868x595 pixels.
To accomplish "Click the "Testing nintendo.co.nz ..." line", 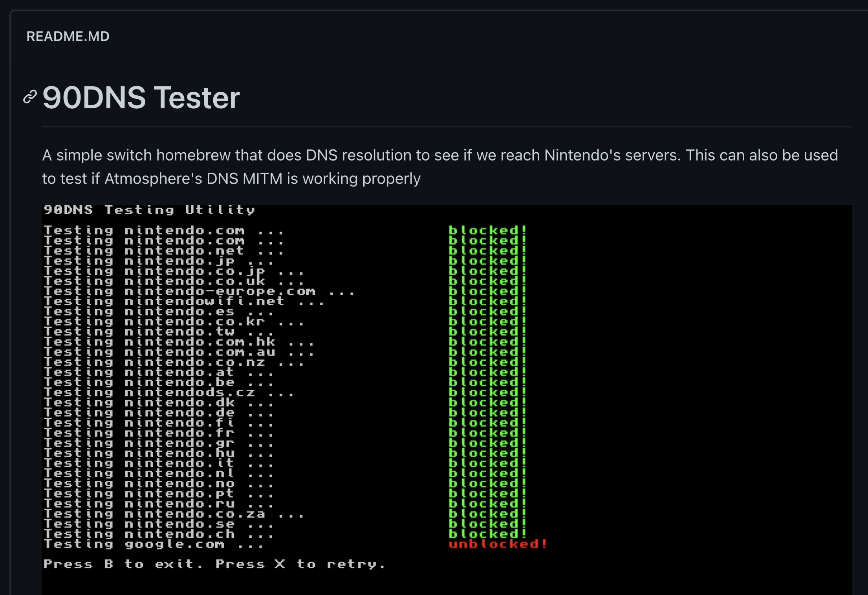I will pyautogui.click(x=174, y=363).
